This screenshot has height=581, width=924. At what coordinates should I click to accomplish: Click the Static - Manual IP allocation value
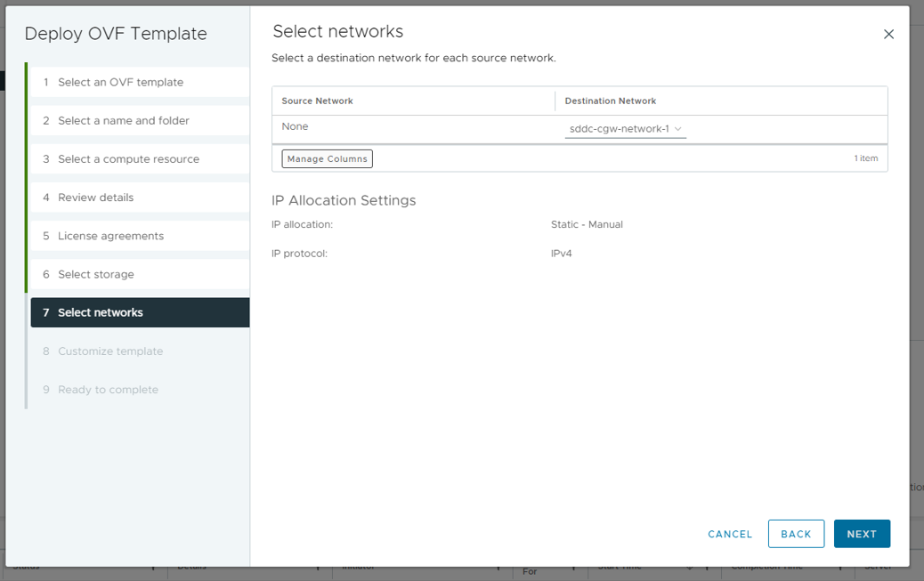[587, 224]
